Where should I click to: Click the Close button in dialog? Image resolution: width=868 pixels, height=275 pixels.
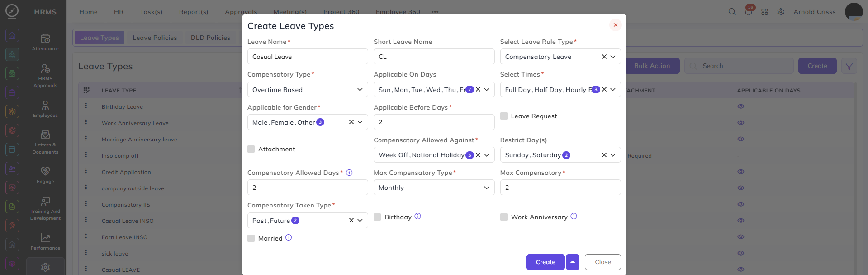[x=602, y=262]
